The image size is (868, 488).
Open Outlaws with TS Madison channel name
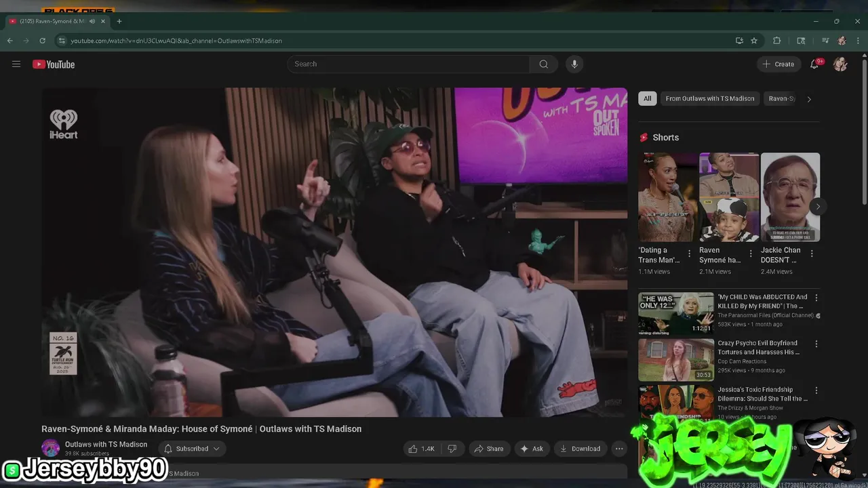pyautogui.click(x=106, y=445)
